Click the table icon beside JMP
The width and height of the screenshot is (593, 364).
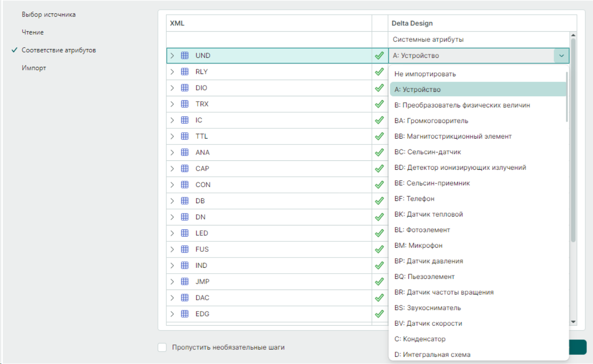point(185,282)
